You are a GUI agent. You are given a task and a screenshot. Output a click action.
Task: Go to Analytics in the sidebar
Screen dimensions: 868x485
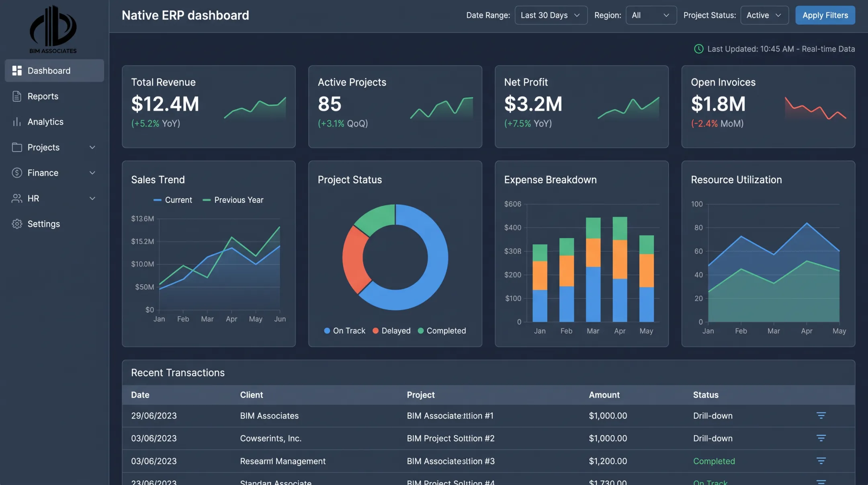(54, 122)
